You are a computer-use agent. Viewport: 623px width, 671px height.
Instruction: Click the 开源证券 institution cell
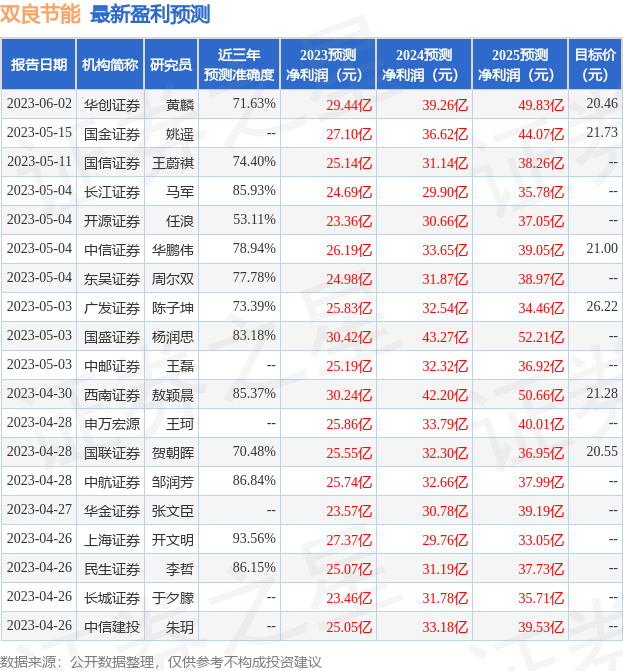(x=112, y=221)
